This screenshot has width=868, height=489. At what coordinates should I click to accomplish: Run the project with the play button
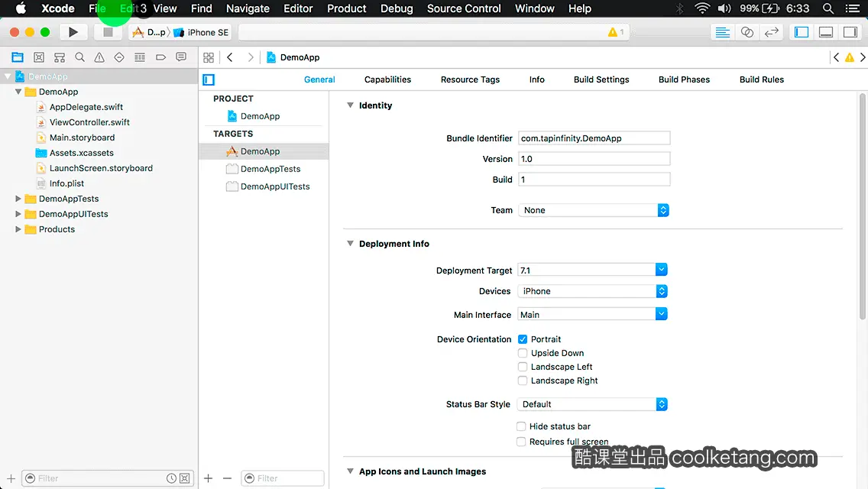click(73, 32)
